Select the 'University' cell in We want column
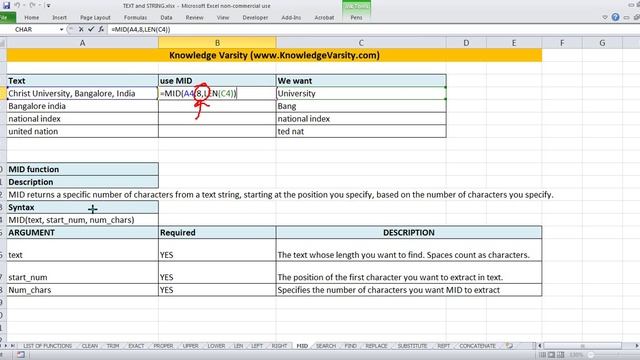Image resolution: width=640 pixels, height=360 pixels. pyautogui.click(x=361, y=93)
